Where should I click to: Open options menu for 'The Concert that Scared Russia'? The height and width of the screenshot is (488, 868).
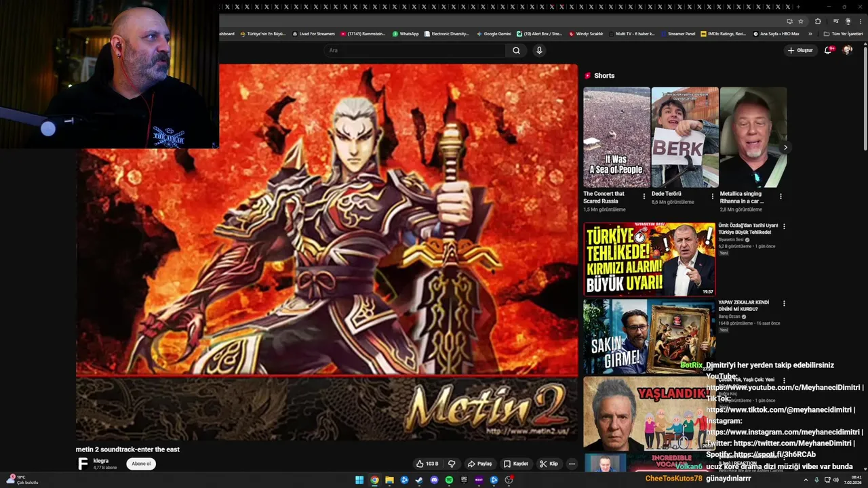pos(644,197)
